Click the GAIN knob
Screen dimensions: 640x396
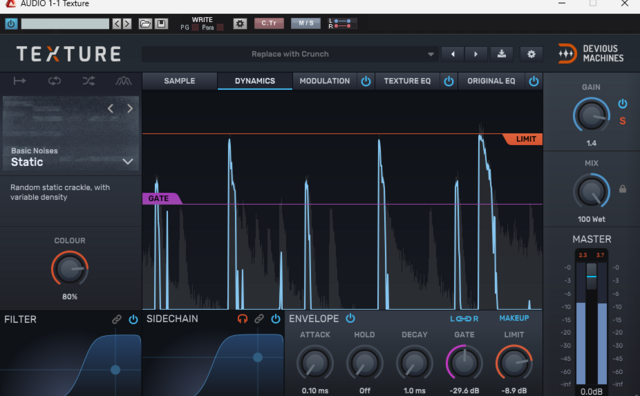click(x=591, y=115)
